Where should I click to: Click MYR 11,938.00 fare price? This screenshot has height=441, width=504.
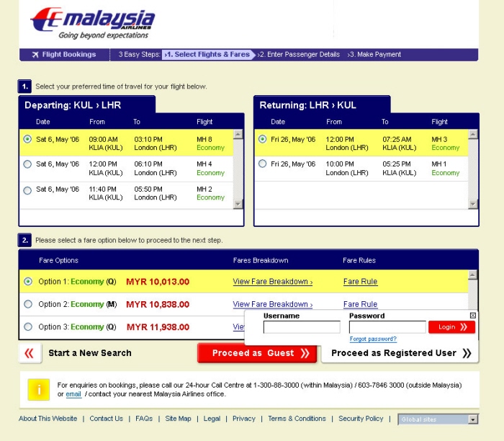158,327
